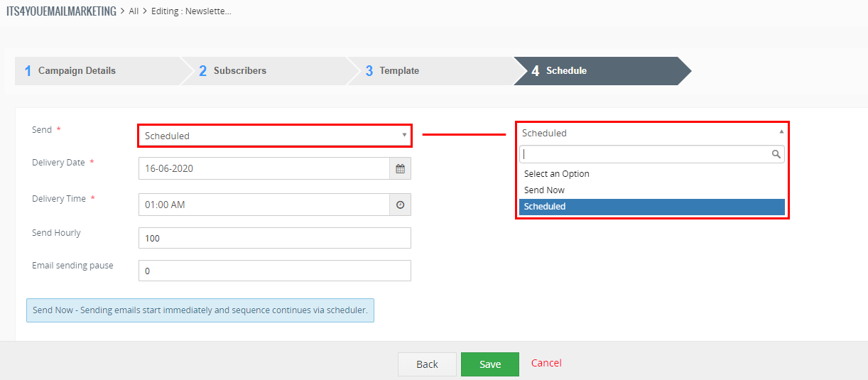Focus the Email sending pause field
The height and width of the screenshot is (380, 868).
[x=274, y=271]
